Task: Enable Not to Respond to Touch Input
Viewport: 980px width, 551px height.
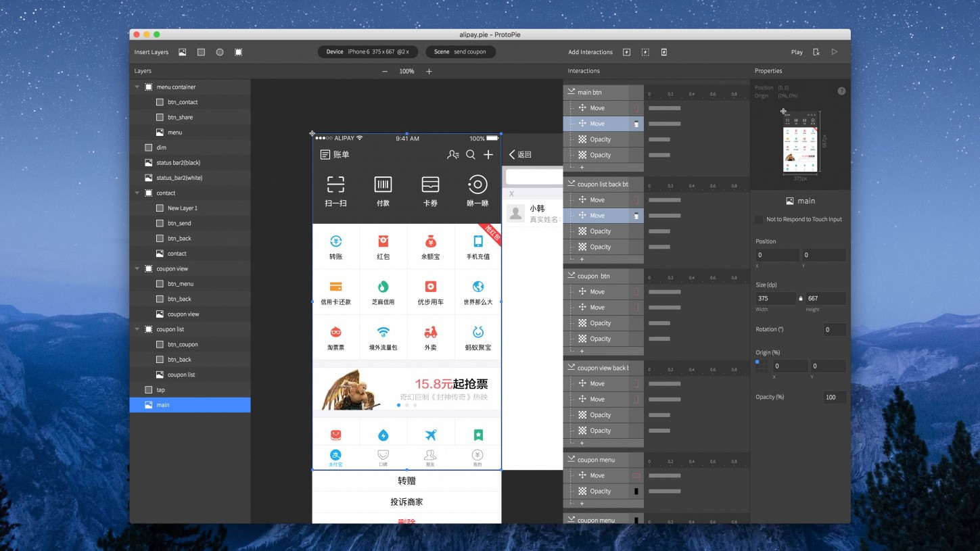Action: 759,220
